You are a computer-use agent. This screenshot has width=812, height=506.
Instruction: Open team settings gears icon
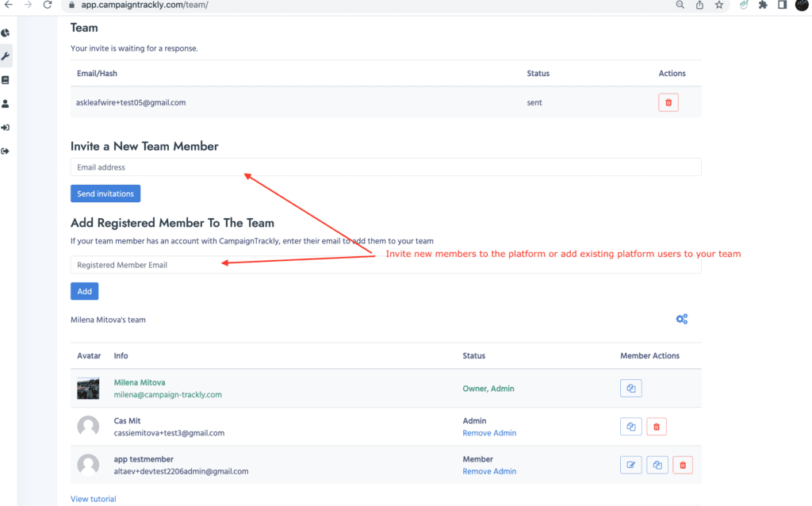(x=681, y=319)
